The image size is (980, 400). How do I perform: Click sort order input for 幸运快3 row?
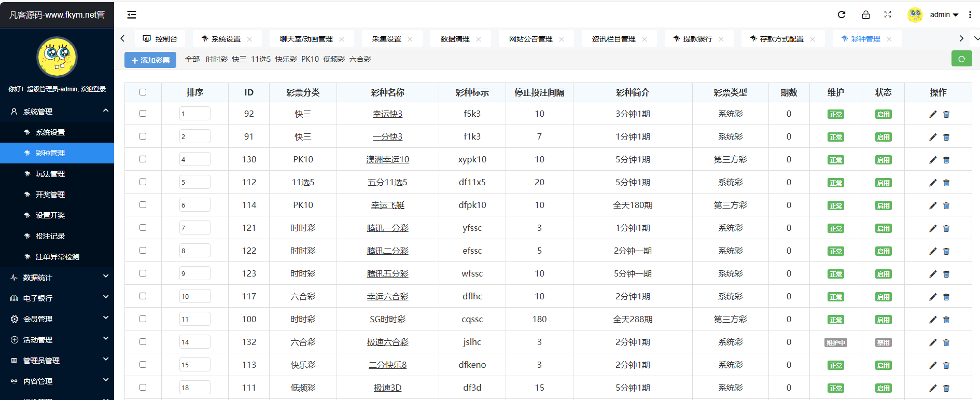pos(195,114)
